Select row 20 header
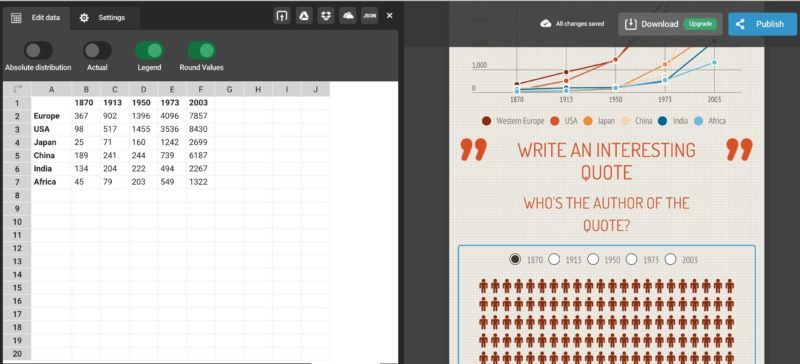This screenshot has height=364, width=800. (x=17, y=353)
